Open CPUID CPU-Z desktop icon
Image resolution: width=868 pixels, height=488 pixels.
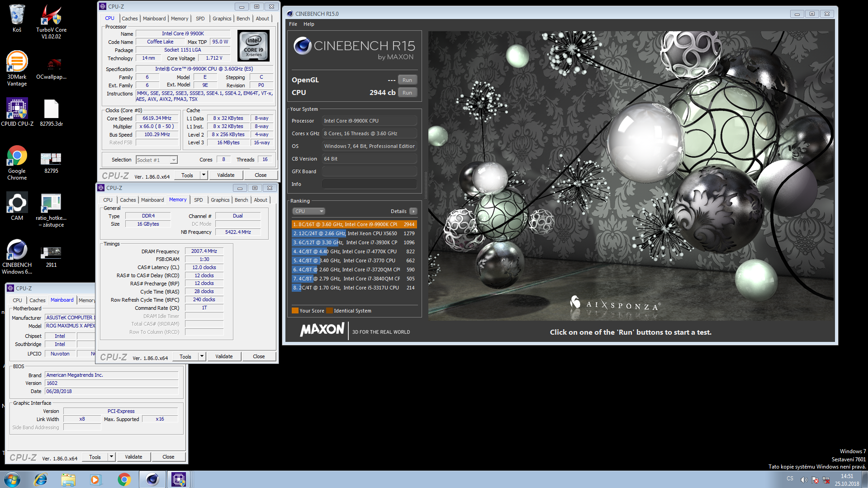(17, 112)
